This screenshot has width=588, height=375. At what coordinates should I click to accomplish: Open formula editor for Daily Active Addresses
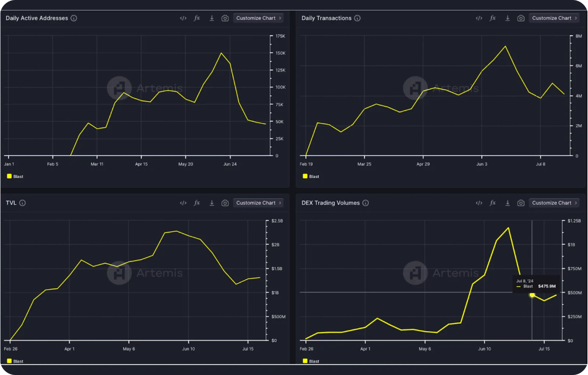tap(197, 18)
